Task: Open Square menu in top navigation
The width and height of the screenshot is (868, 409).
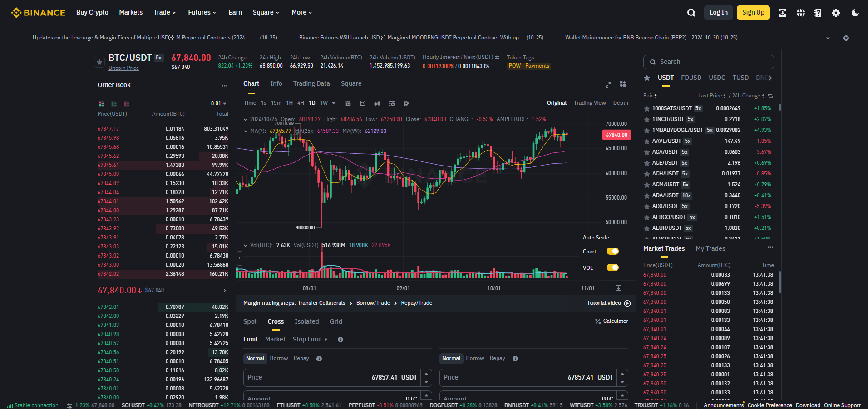Action: (x=266, y=12)
